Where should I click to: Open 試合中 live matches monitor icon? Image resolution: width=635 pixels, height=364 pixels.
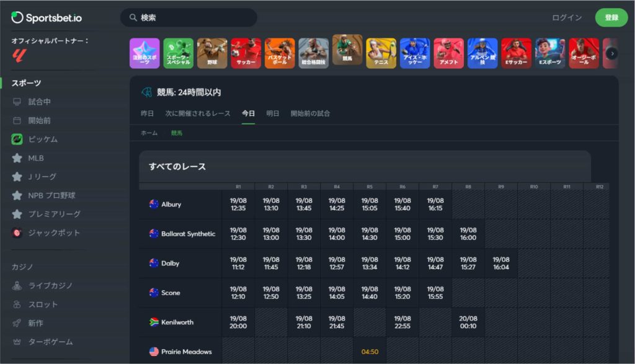(x=17, y=102)
